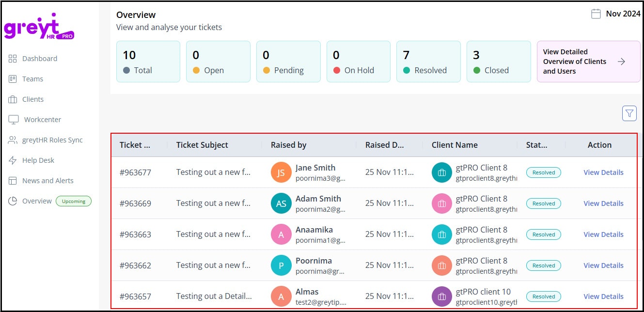644x312 pixels.
Task: Open the ticket filter funnel icon
Action: coord(629,113)
